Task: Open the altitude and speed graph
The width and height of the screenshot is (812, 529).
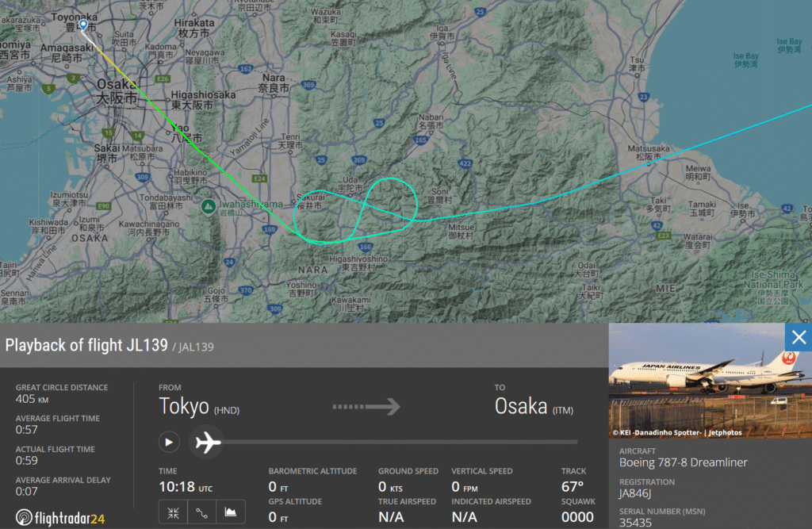Action: coord(231,513)
